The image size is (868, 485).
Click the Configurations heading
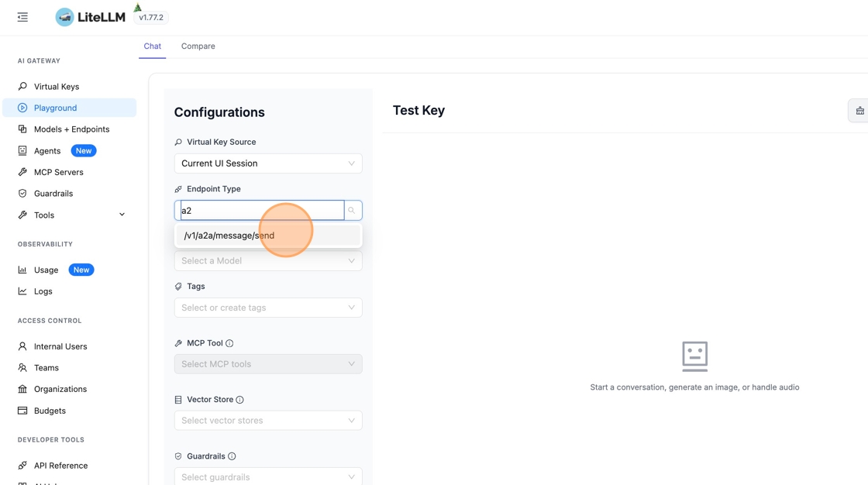point(219,112)
